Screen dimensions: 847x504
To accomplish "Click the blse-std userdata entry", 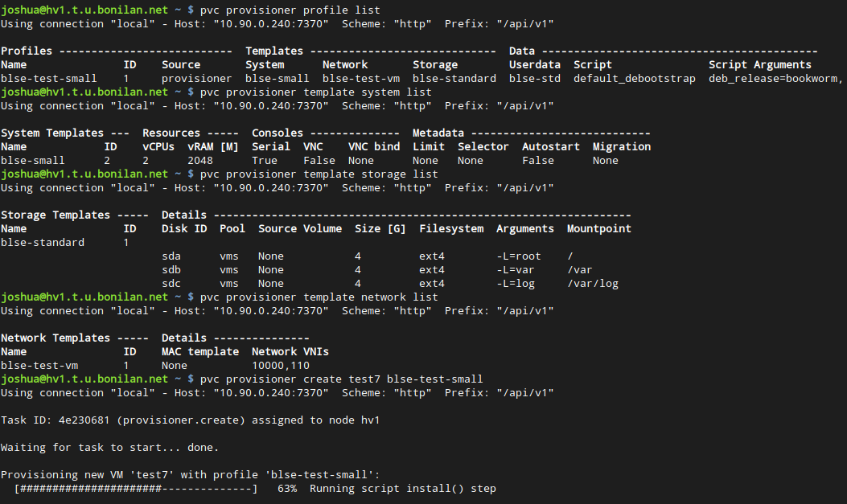I will (x=535, y=79).
